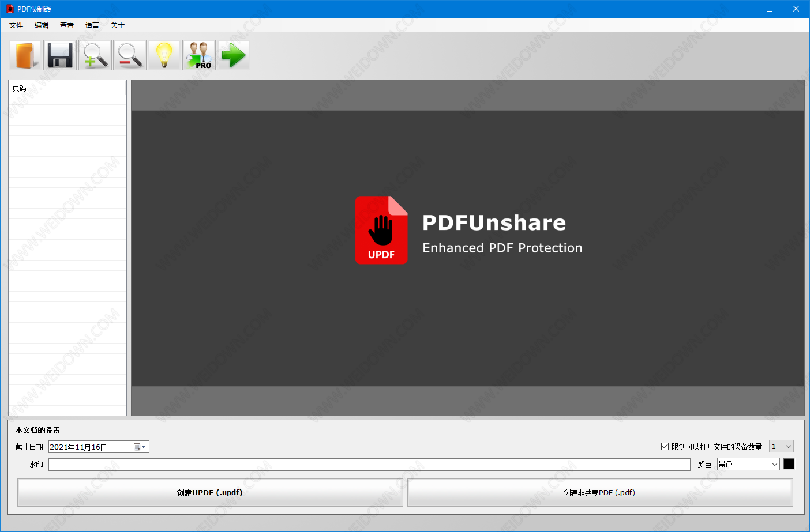Click the yellow light bulb tips icon
This screenshot has width=810, height=532.
tap(164, 55)
